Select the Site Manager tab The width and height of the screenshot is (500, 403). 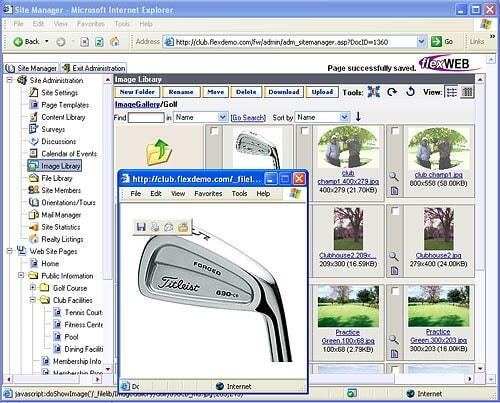31,68
